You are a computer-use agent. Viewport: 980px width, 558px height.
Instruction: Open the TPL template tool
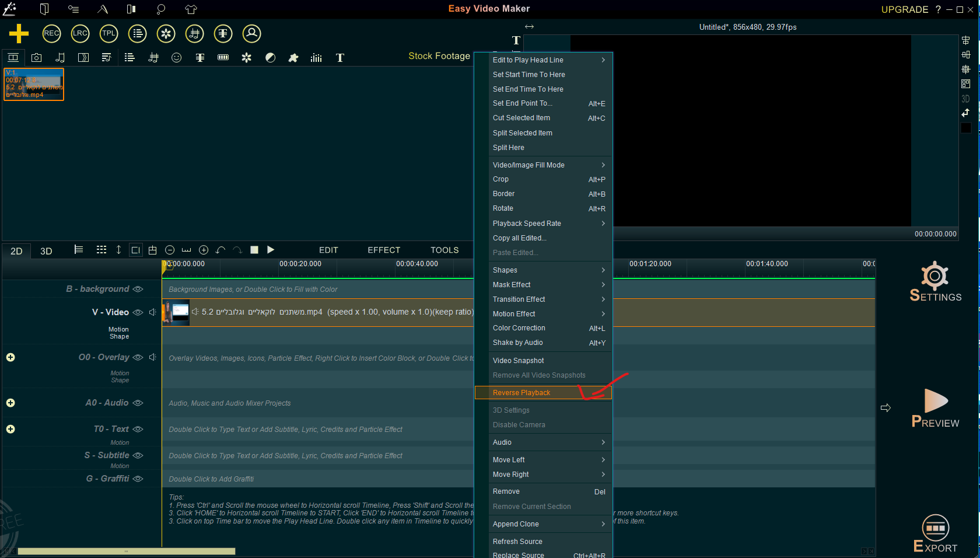[108, 33]
